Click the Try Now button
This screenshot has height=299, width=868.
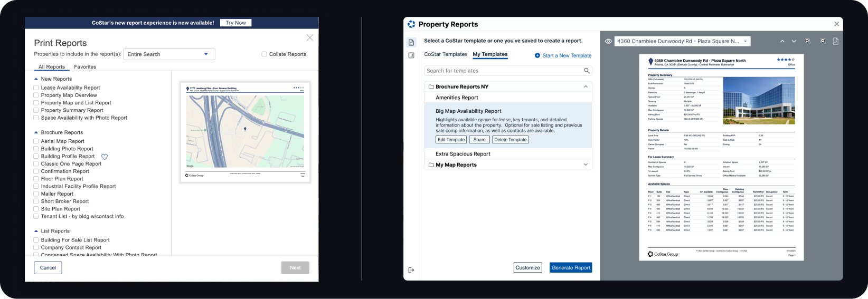point(235,23)
